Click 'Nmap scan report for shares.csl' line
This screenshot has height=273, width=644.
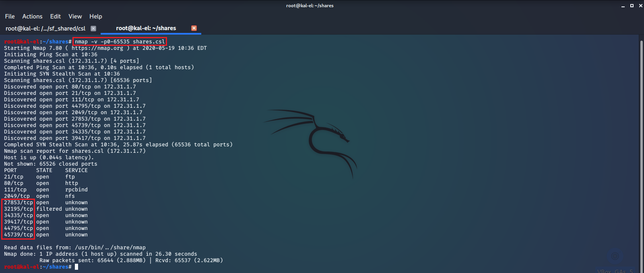click(75, 151)
